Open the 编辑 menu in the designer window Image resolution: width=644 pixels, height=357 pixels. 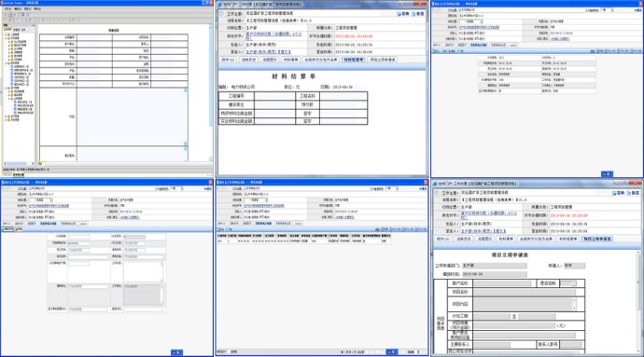click(x=18, y=9)
